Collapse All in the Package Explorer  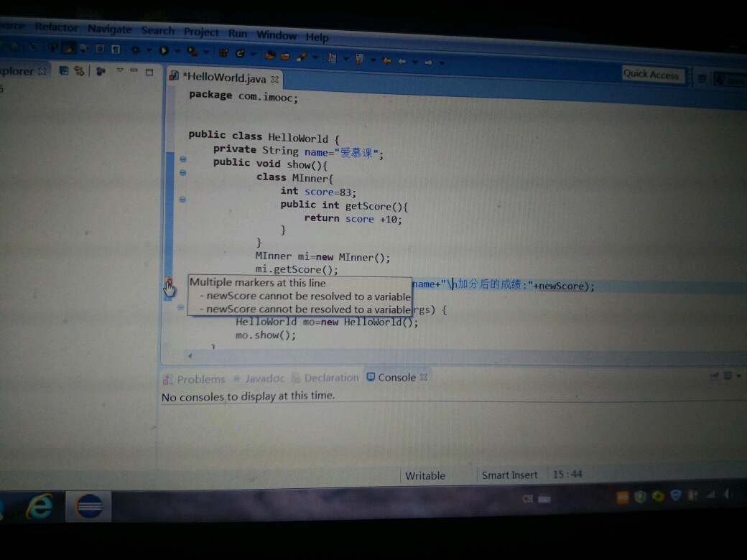click(64, 71)
